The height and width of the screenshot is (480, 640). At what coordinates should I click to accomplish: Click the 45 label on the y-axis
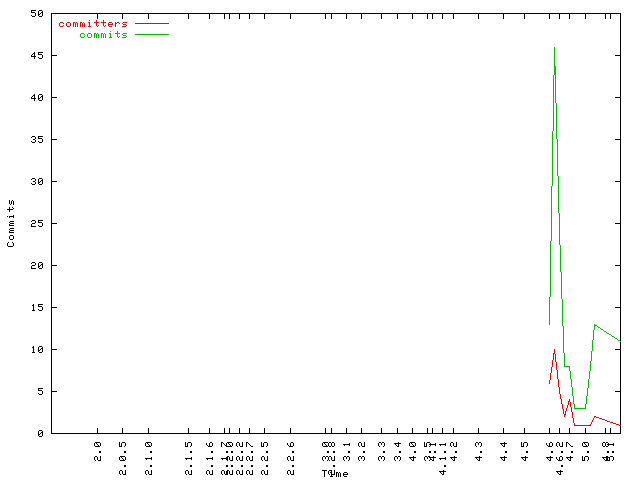pyautogui.click(x=36, y=56)
